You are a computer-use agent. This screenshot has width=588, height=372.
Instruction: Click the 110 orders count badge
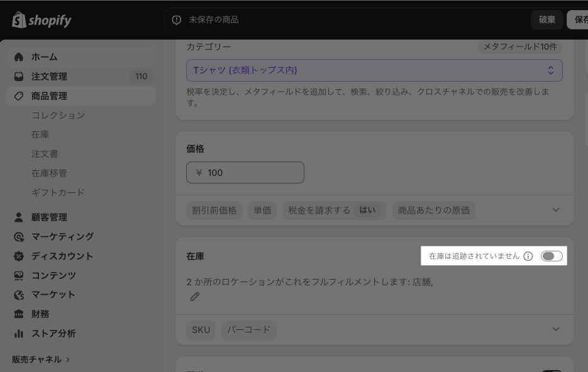141,77
